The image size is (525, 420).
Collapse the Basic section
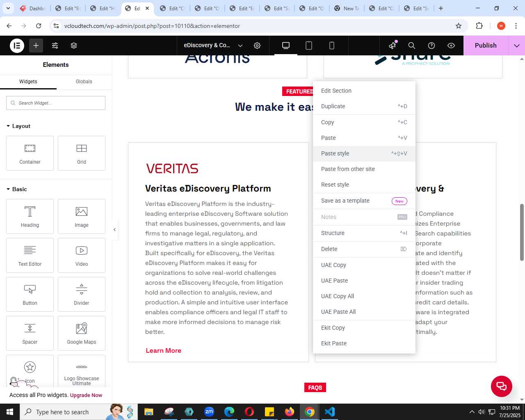point(16,189)
